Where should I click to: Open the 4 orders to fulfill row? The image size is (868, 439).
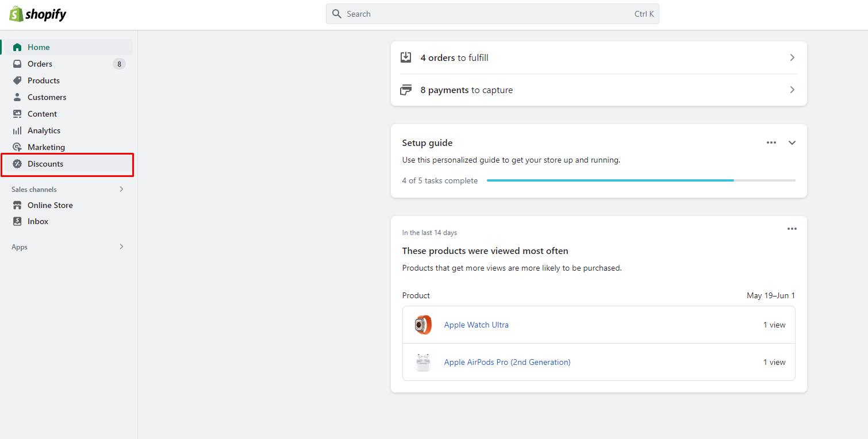(598, 57)
